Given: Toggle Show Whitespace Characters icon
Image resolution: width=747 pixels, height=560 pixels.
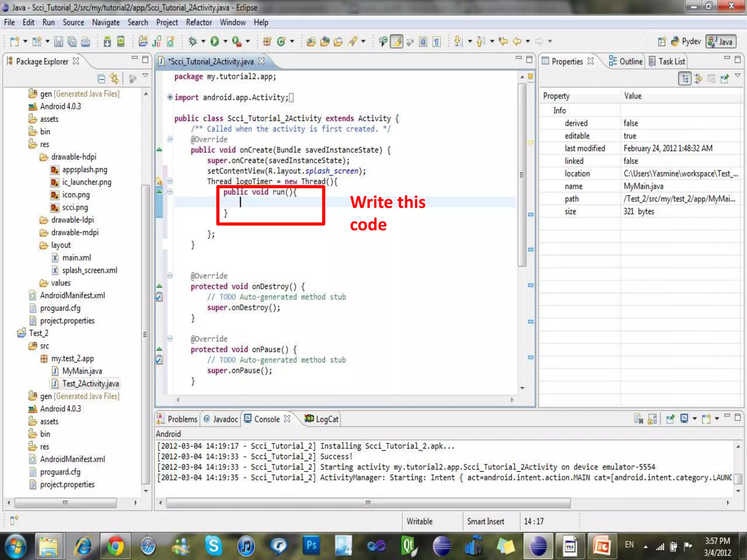Looking at the screenshot, I should pyautogui.click(x=437, y=42).
